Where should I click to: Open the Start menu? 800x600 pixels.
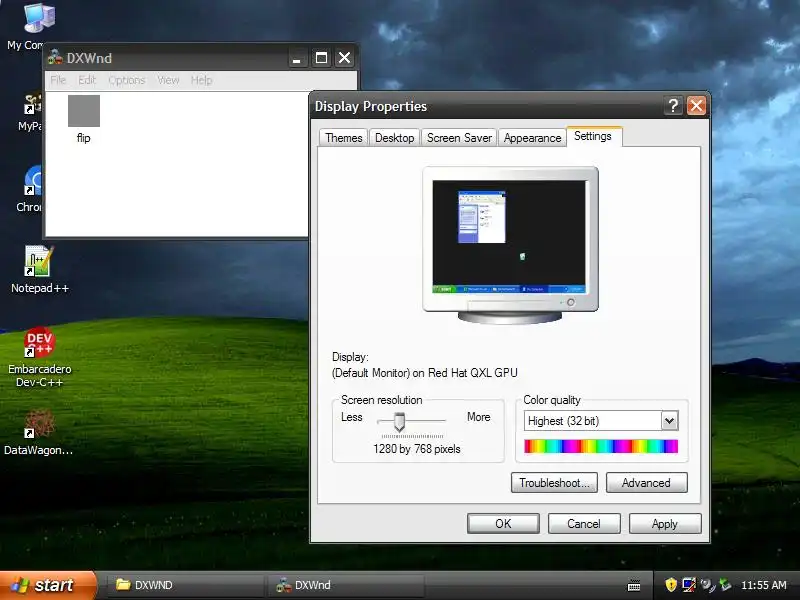click(48, 585)
